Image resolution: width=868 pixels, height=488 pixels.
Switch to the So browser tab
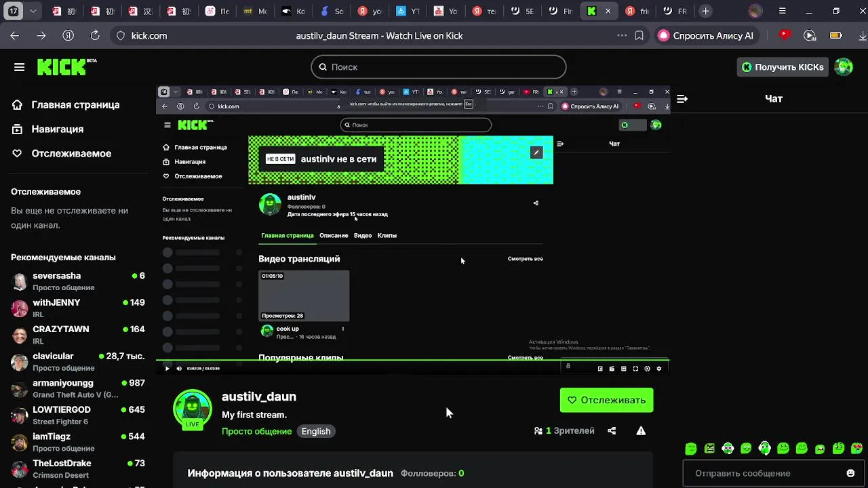[332, 12]
